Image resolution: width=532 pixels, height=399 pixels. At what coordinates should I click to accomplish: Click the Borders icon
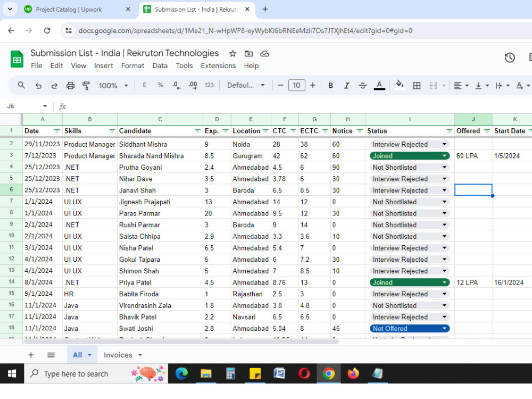(x=417, y=86)
